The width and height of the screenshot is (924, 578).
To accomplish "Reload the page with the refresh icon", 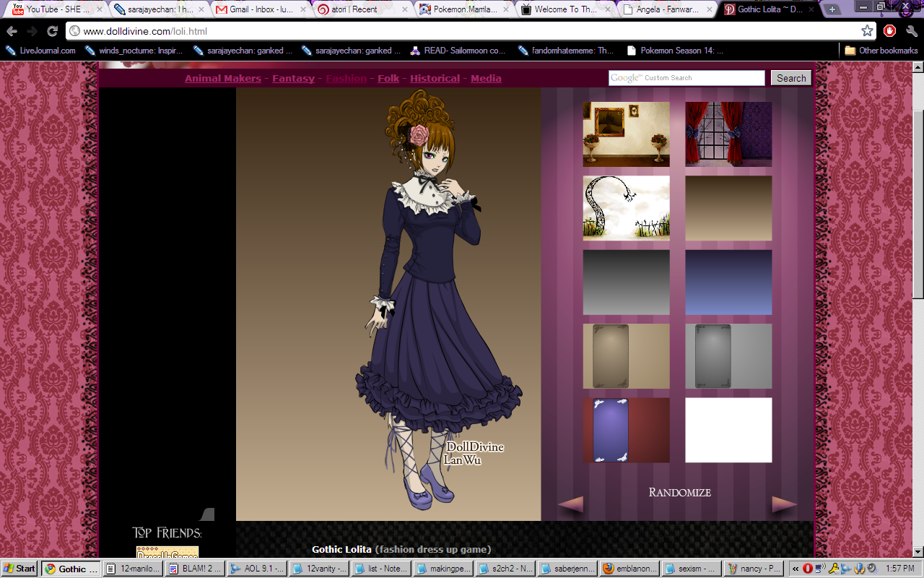I will click(52, 31).
